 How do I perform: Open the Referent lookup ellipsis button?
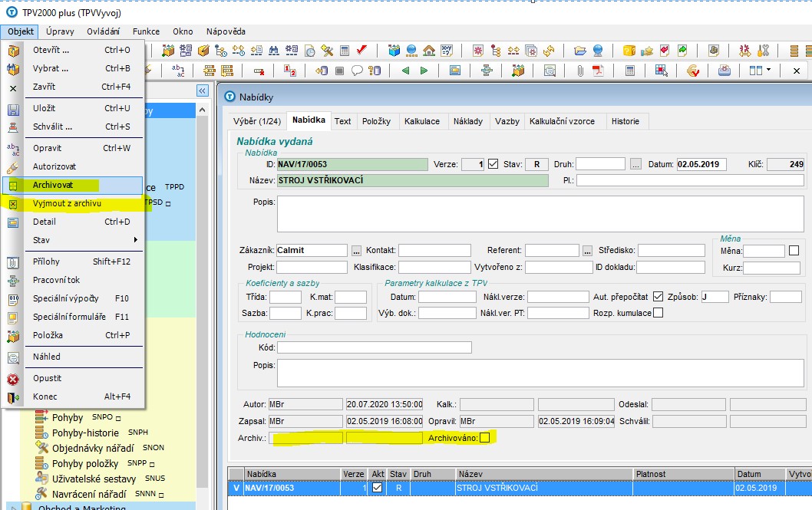click(x=586, y=251)
